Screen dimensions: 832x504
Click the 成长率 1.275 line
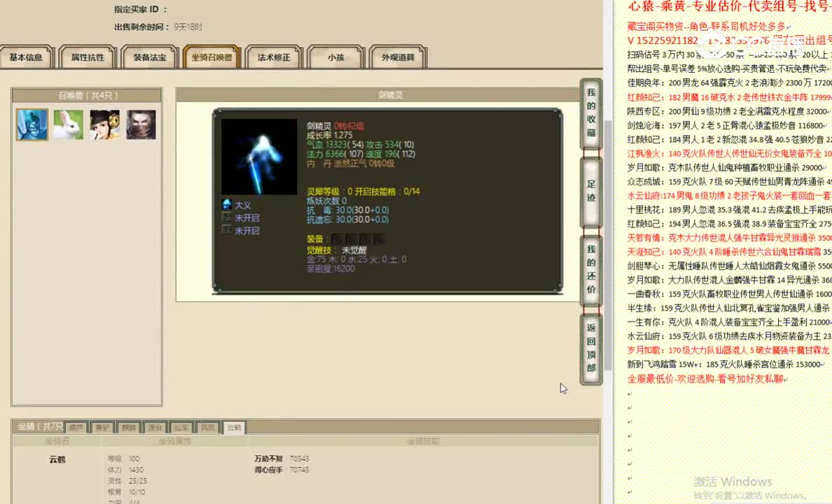(x=329, y=135)
